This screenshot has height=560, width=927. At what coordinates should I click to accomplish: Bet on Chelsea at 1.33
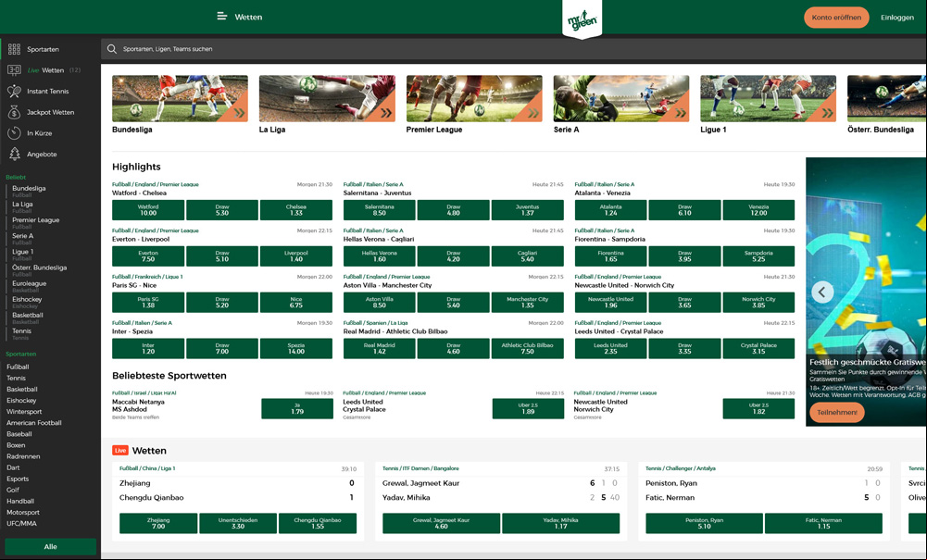(296, 210)
